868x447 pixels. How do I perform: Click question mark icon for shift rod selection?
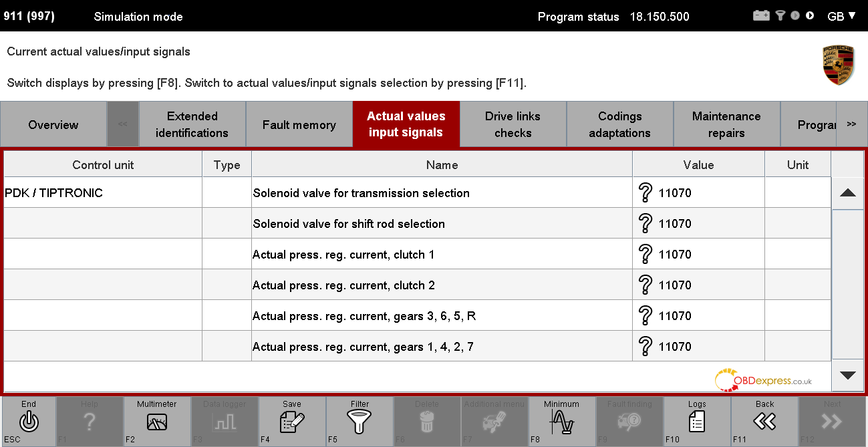coord(645,223)
